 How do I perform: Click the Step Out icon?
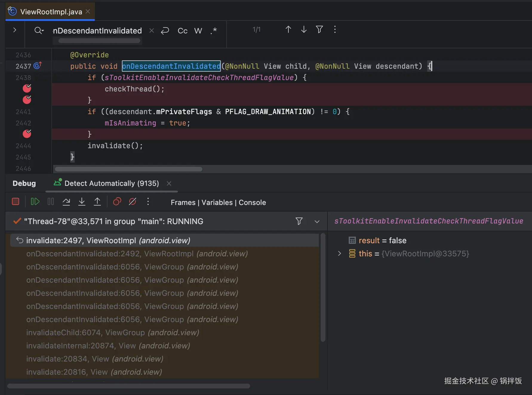click(97, 202)
